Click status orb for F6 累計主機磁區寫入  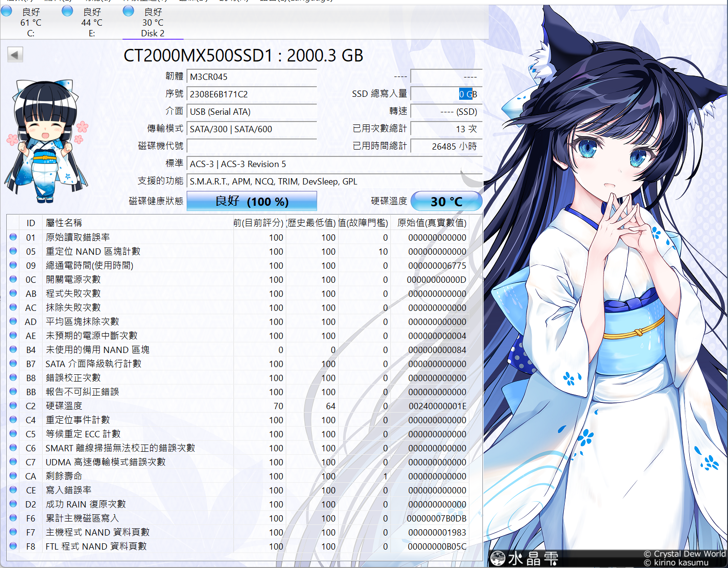(13, 518)
